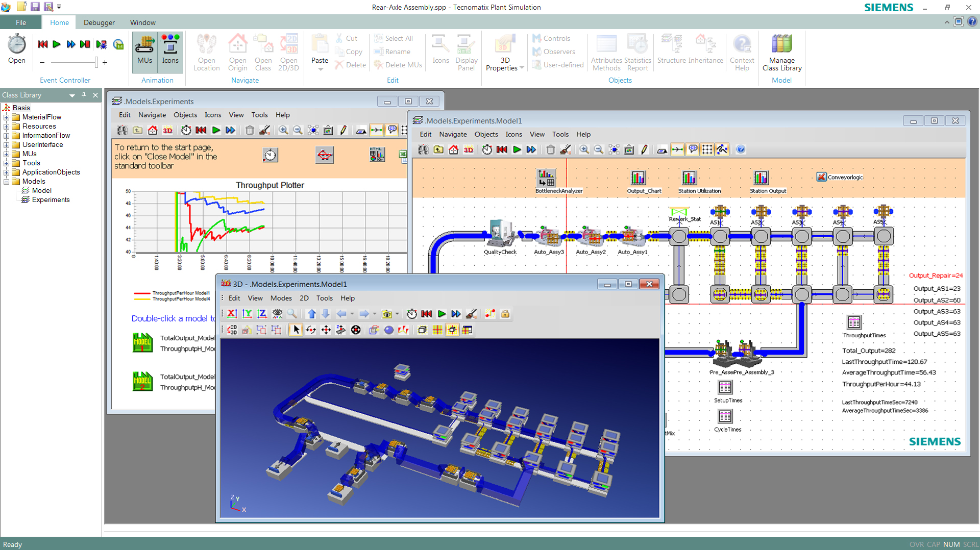Activate the zoom-in magnifier in Model1 toolbar
Viewport: 980px width, 550px height.
point(584,149)
